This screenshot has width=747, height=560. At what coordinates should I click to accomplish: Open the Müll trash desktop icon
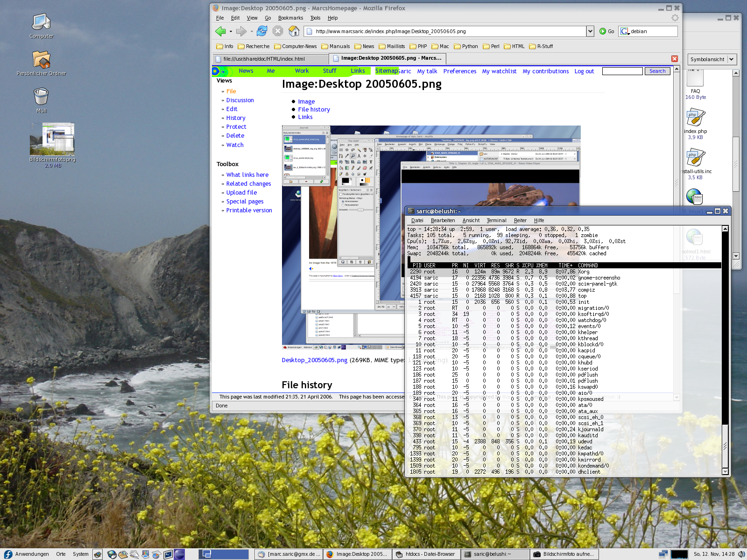tap(41, 97)
